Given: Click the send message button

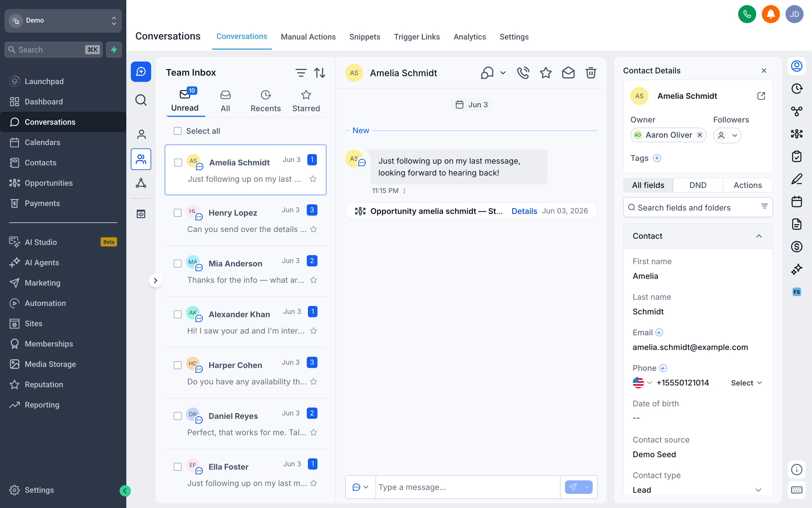Looking at the screenshot, I should (573, 487).
